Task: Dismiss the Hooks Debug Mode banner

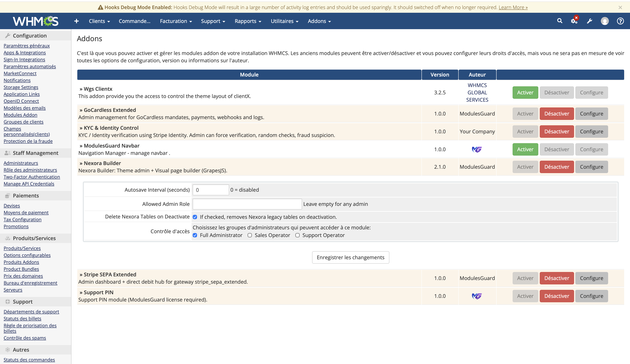Action: coord(620,7)
